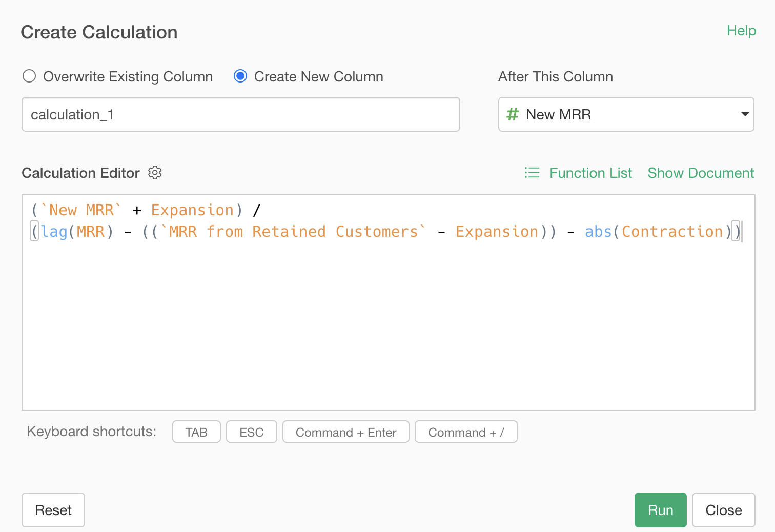
Task: Click the Close button
Action: tap(723, 510)
